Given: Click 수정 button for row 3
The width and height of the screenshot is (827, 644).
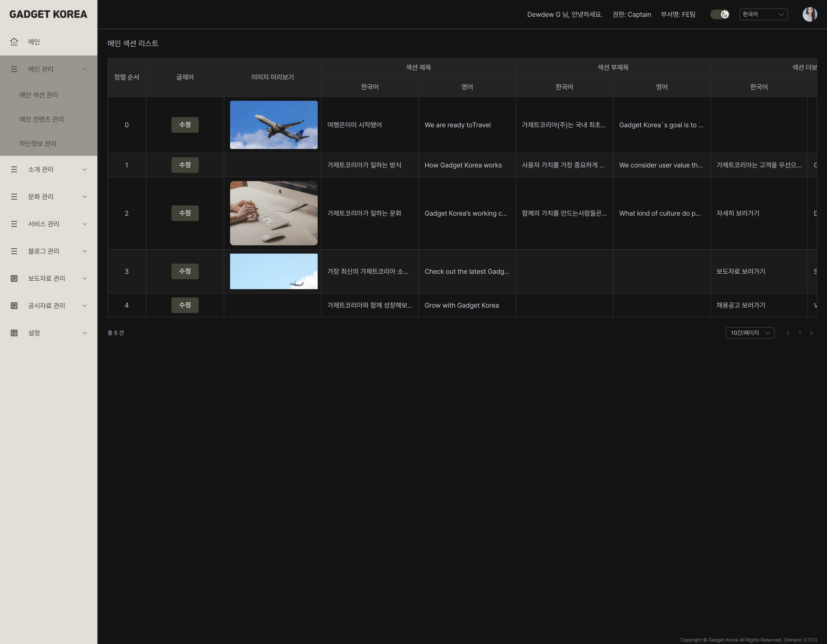Looking at the screenshot, I should click(185, 271).
